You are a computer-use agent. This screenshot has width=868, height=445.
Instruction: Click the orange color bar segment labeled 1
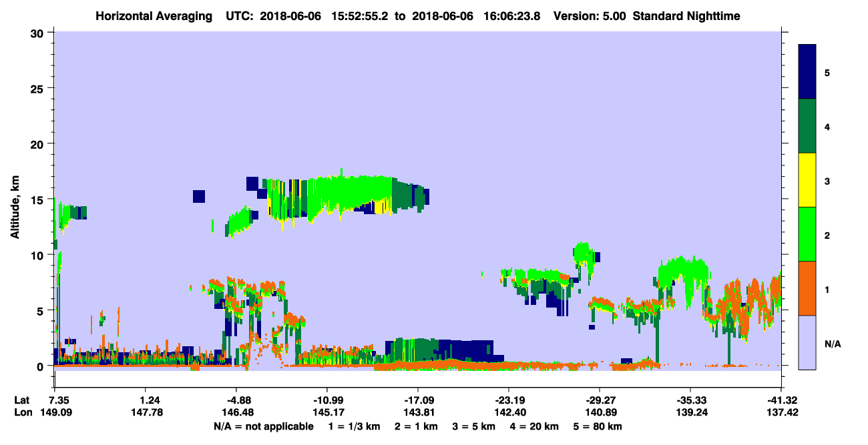coord(807,288)
